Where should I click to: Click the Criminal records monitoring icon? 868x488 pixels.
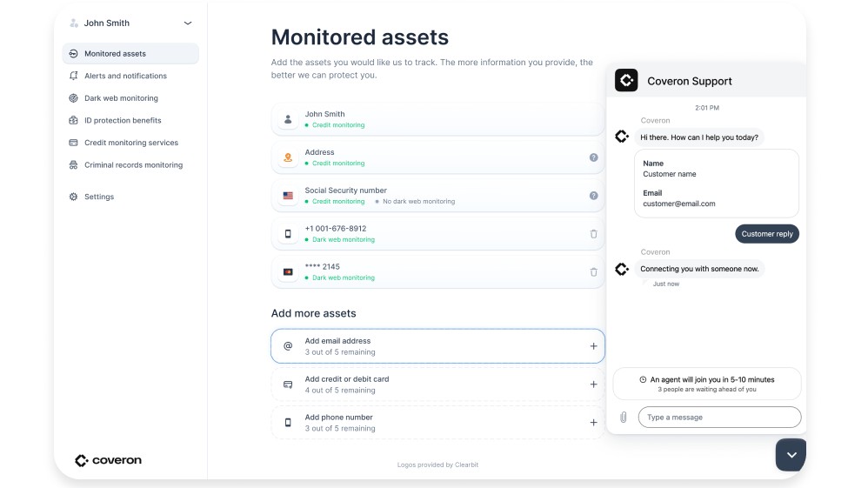pos(73,165)
